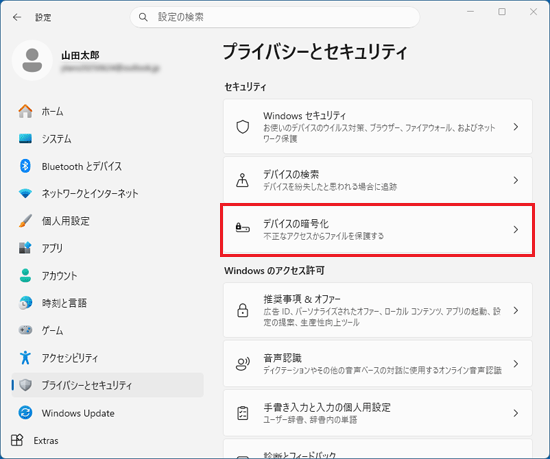
Task: Expand デバイスの暗号化 chevron arrow
Action: [515, 229]
